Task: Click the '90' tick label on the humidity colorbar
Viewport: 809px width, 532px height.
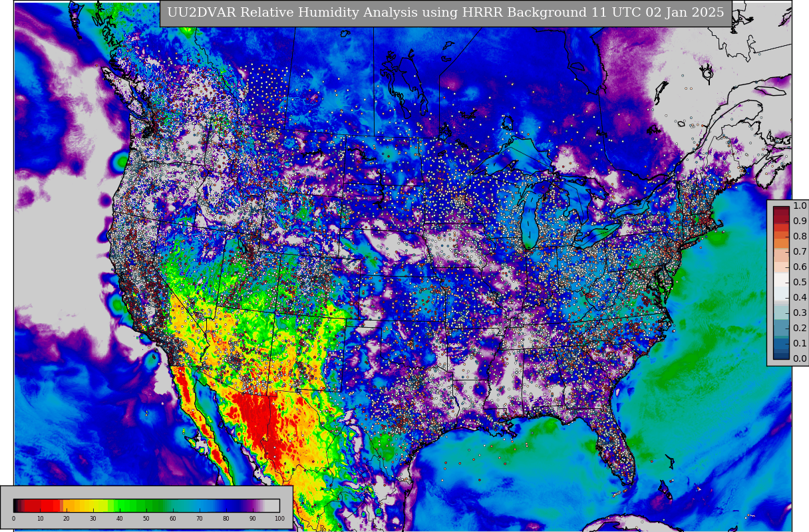Action: (253, 519)
